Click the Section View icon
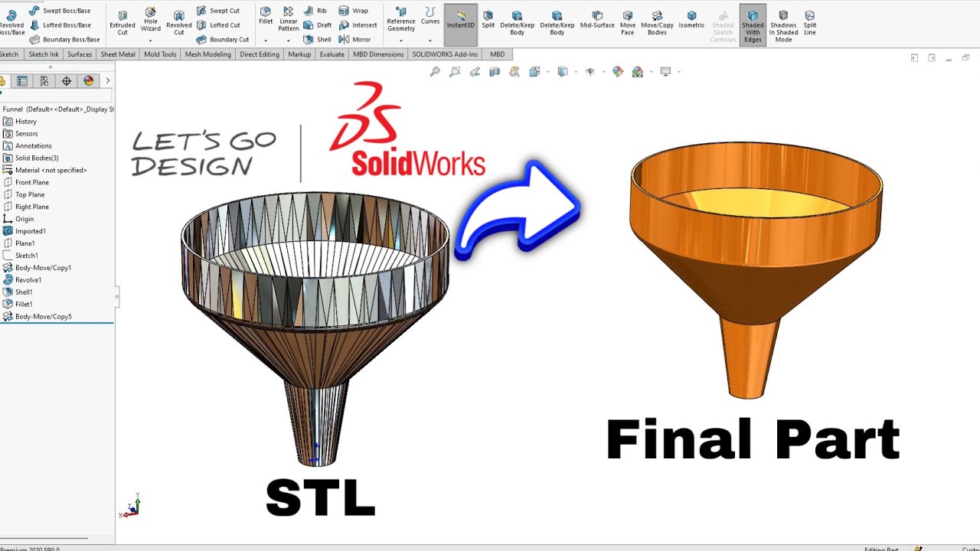Screen dimensions: 980x551 (x=495, y=72)
